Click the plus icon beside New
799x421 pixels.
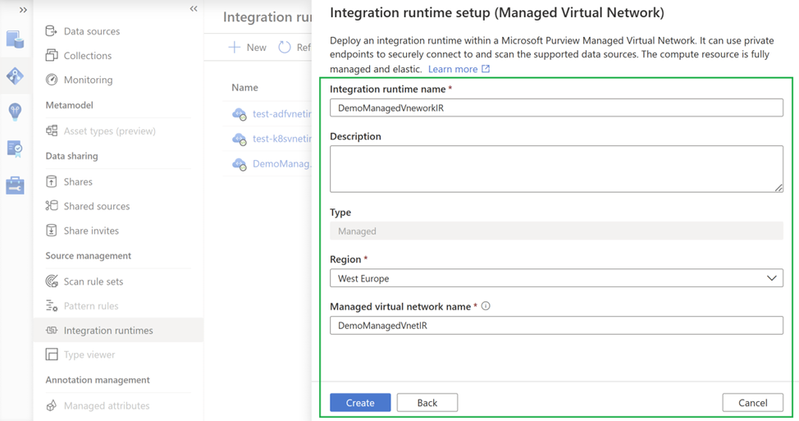coord(234,47)
